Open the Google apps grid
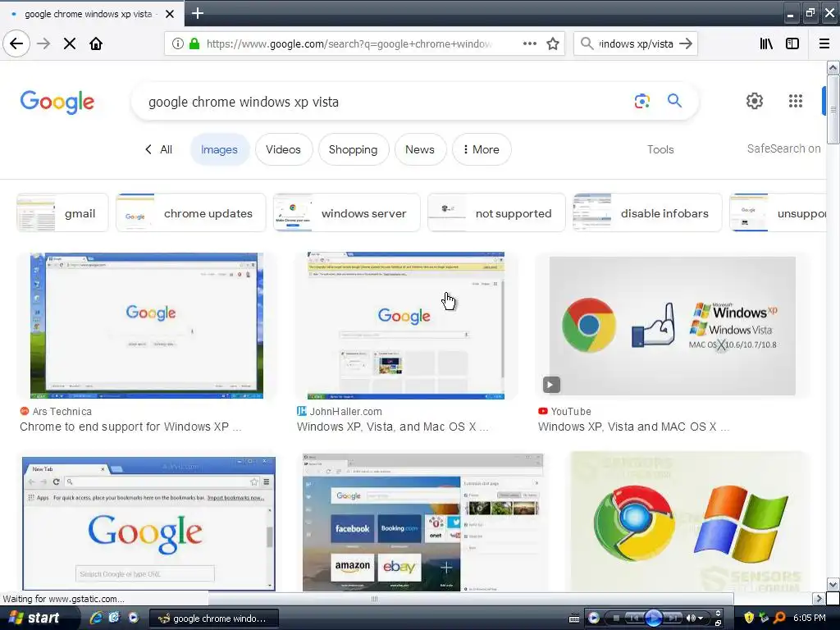This screenshot has height=630, width=840. coord(796,101)
